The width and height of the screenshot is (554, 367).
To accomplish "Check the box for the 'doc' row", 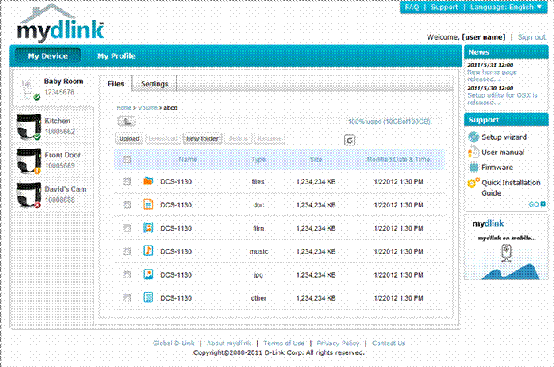I will click(127, 205).
